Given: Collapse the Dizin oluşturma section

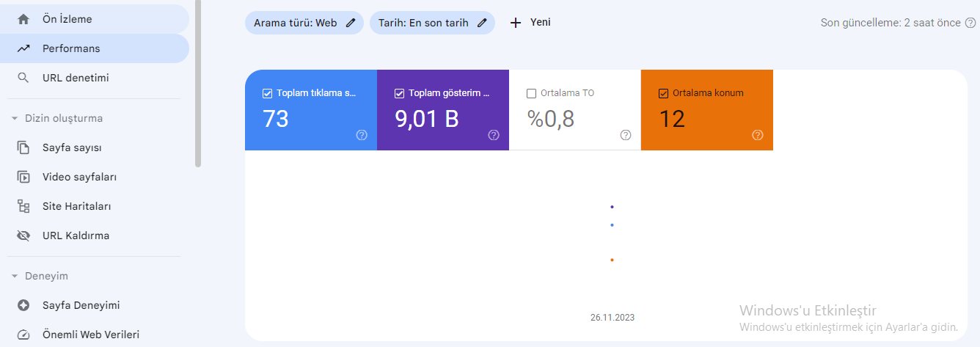Looking at the screenshot, I should point(15,118).
